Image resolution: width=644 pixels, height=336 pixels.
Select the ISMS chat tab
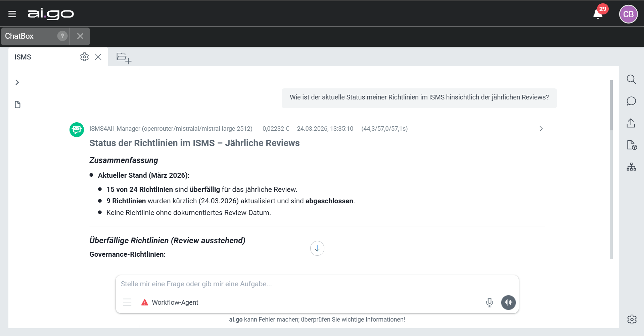pos(23,57)
